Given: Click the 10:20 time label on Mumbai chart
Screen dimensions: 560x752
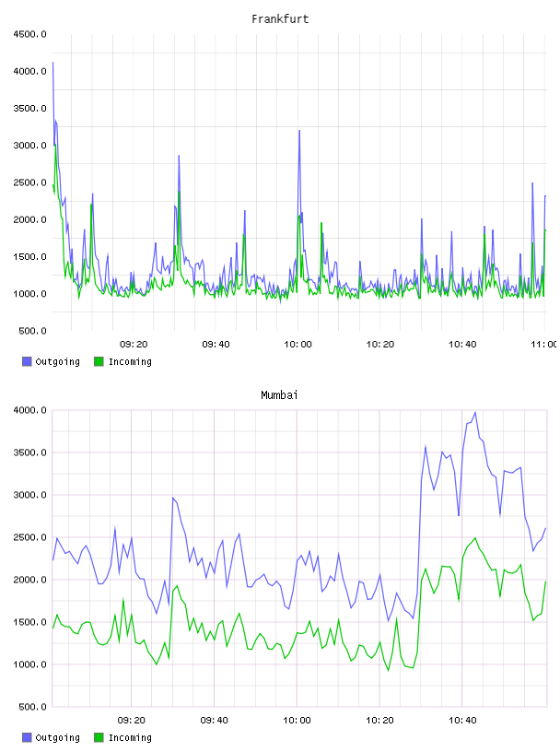Looking at the screenshot, I should (x=379, y=721).
